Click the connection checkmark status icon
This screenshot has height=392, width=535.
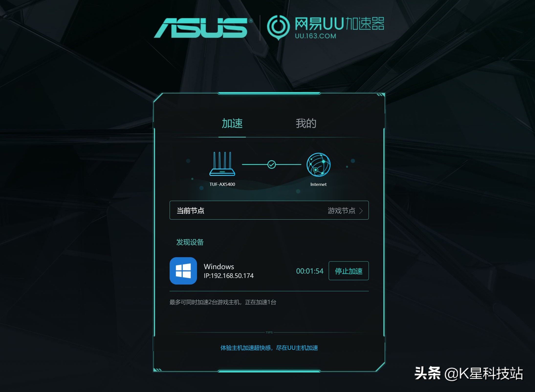tap(272, 164)
